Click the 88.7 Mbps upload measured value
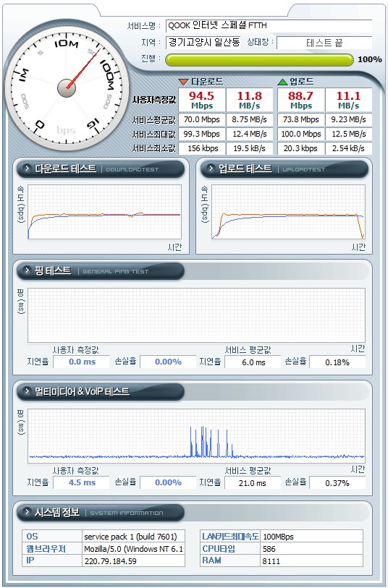 coord(301,100)
